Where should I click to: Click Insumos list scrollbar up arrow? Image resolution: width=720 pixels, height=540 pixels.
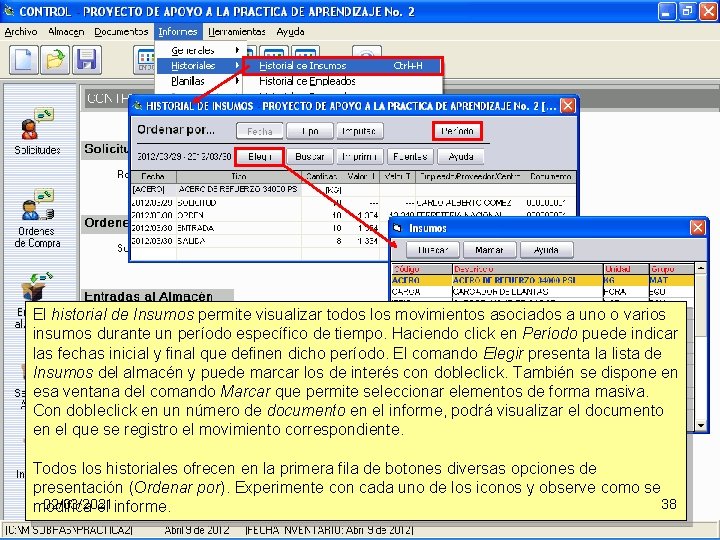pyautogui.click(x=701, y=269)
